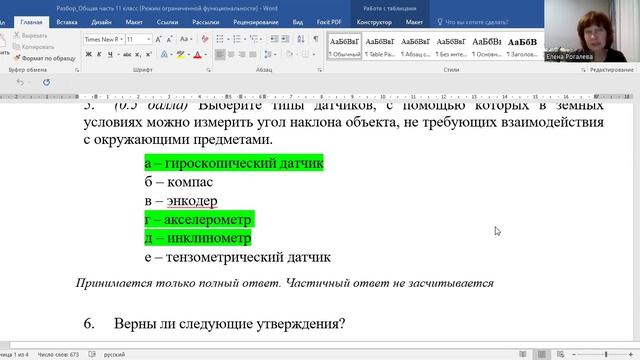This screenshot has width=640, height=360.
Task: Toggle show paragraph marks (¶)
Action: pyautogui.click(x=316, y=39)
